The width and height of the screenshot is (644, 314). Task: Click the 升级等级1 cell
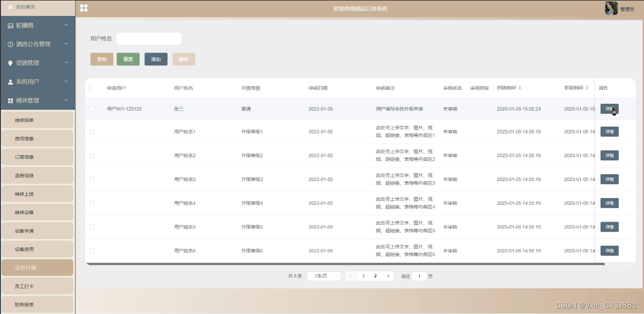252,132
